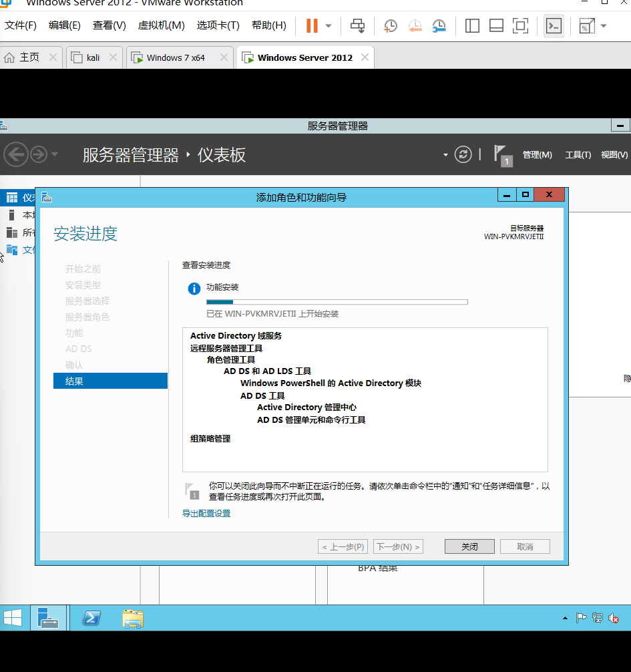Viewport: 631px width, 672px height.
Task: Click the muted volume tray icon
Action: point(614,618)
